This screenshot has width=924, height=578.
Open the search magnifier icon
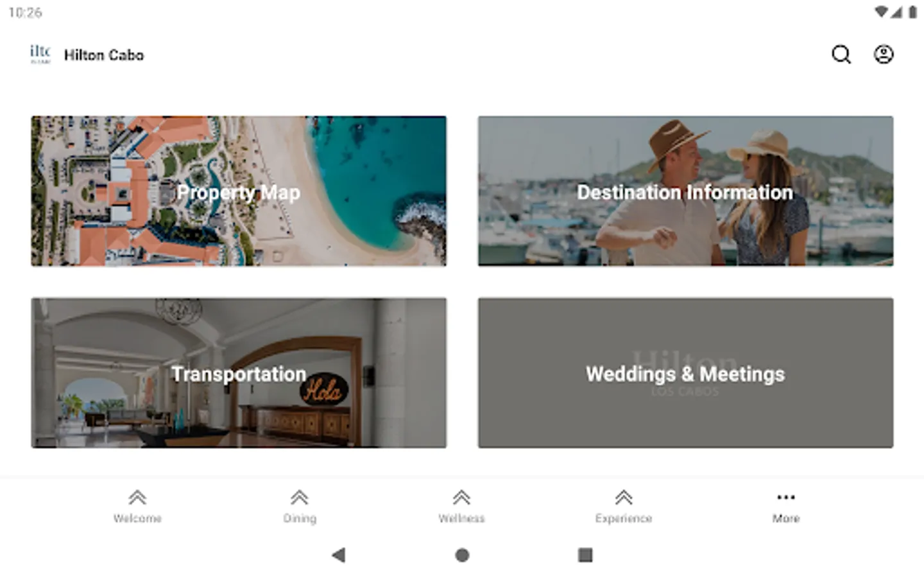point(841,55)
